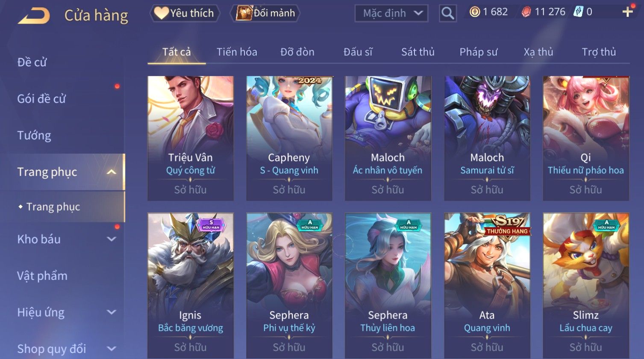The height and width of the screenshot is (359, 644).
Task: Open Gói đề cử in sidebar
Action: [x=41, y=99]
